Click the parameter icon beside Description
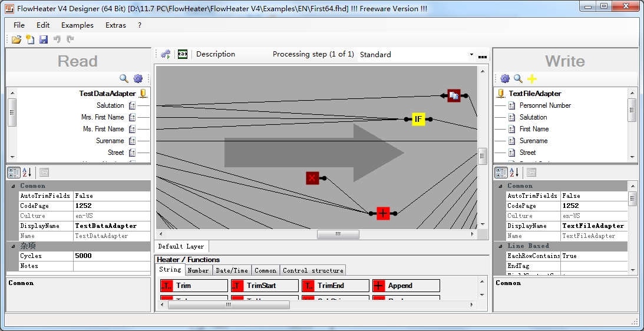Screen dimensions: 644x331 click(x=183, y=54)
